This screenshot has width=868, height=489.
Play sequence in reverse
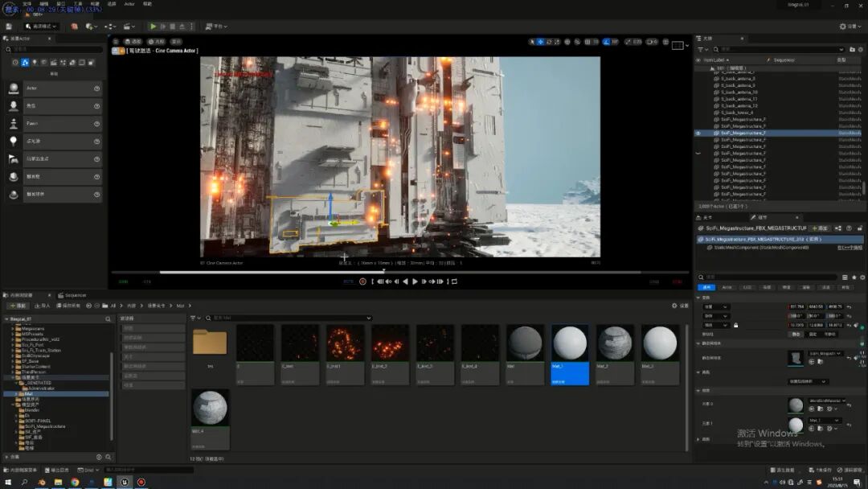405,281
